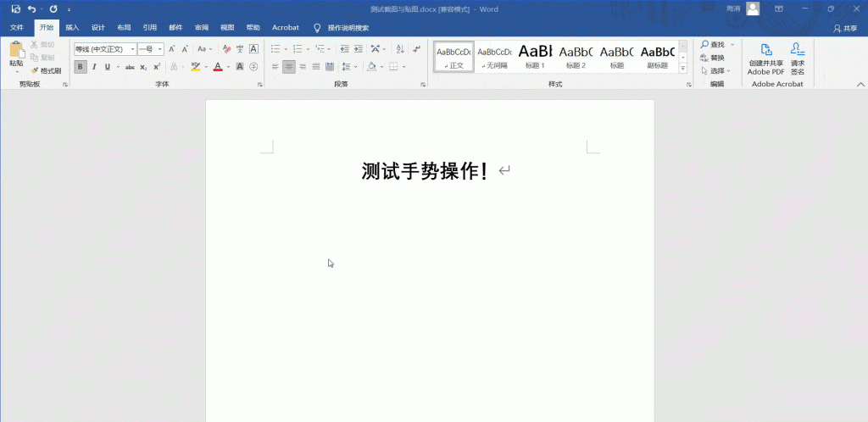Click the Phonetic Guide (文 pinyin) icon
The height and width of the screenshot is (422, 868).
[240, 49]
